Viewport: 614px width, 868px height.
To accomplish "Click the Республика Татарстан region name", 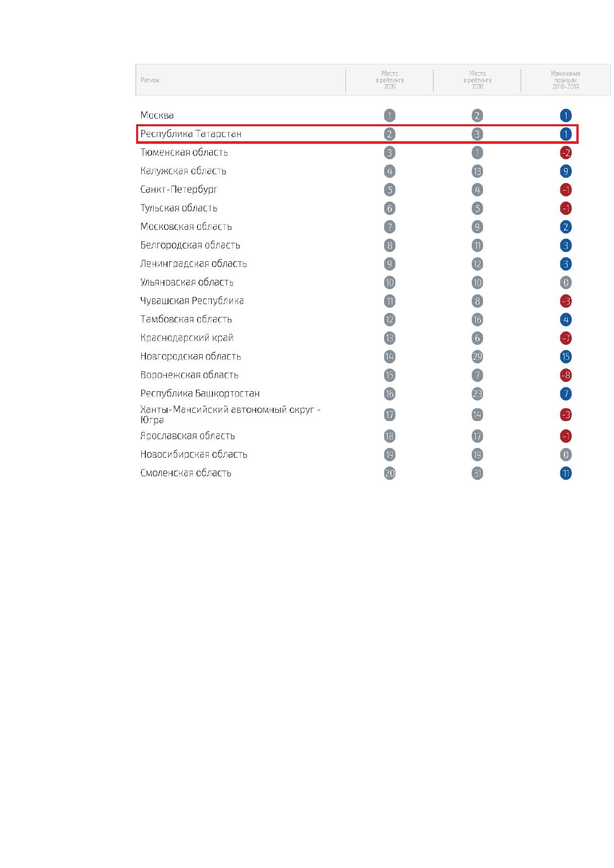I will click(191, 134).
